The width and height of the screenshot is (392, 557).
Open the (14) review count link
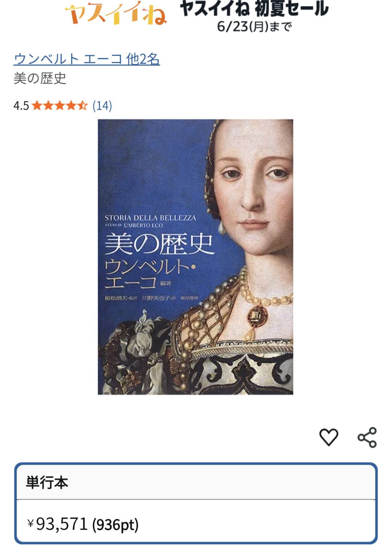point(102,106)
